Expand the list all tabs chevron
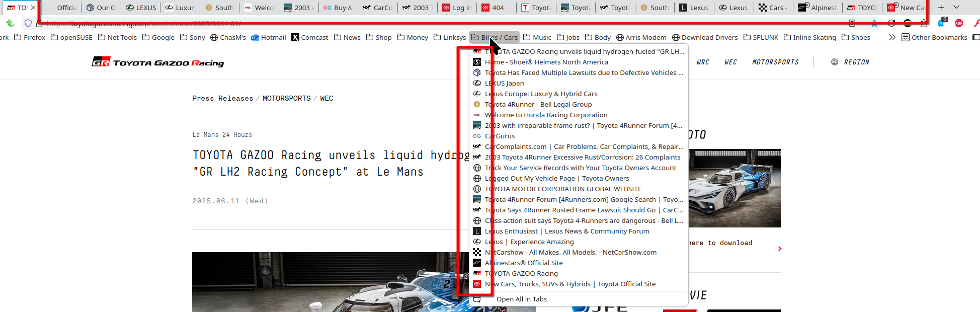This screenshot has width=980, height=312. click(956, 8)
